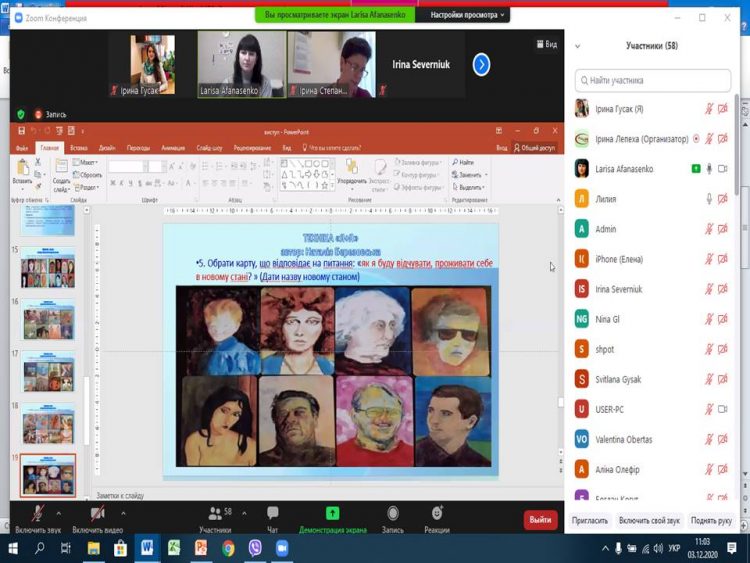Open Chrome from the taskbar

(x=228, y=548)
